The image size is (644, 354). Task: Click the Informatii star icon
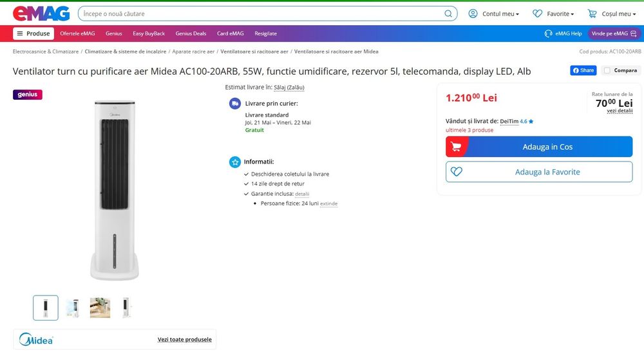[x=235, y=162]
